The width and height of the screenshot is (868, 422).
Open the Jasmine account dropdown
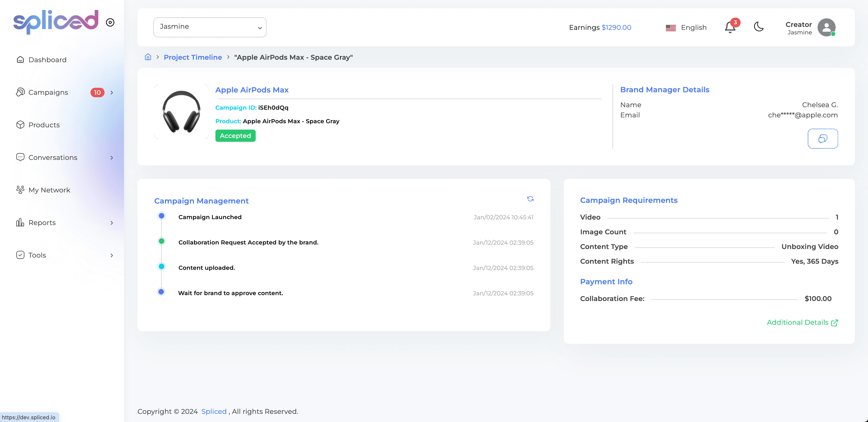(210, 27)
